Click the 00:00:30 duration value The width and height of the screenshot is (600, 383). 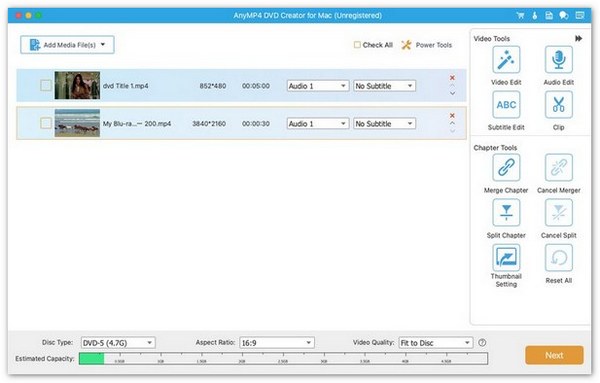pos(256,124)
